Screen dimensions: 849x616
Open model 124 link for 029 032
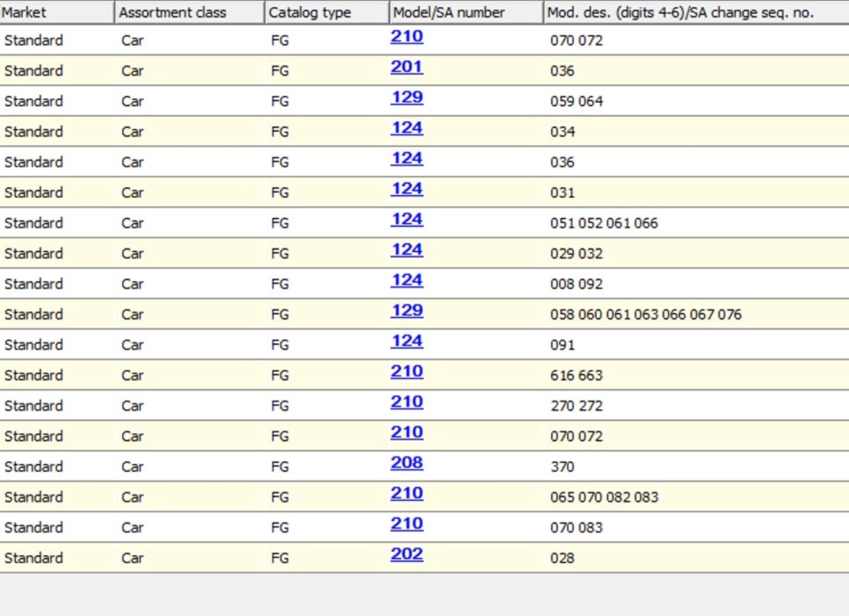[407, 249]
